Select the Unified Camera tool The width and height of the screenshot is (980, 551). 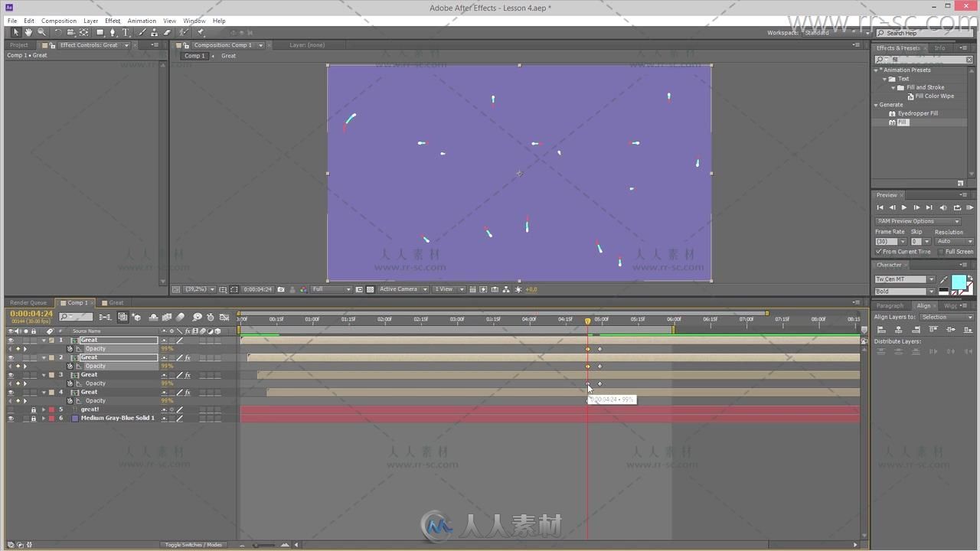[70, 33]
